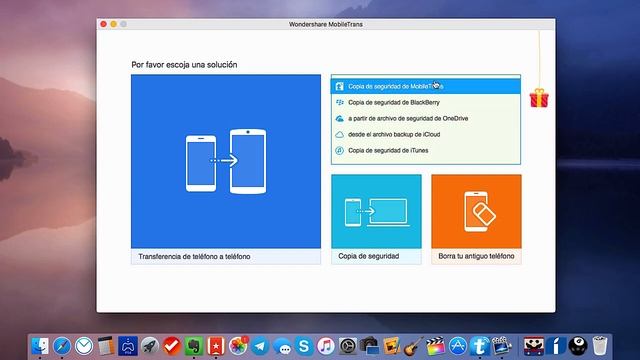The width and height of the screenshot is (640, 360).
Task: Open System Preferences gear in dock
Action: tap(348, 346)
